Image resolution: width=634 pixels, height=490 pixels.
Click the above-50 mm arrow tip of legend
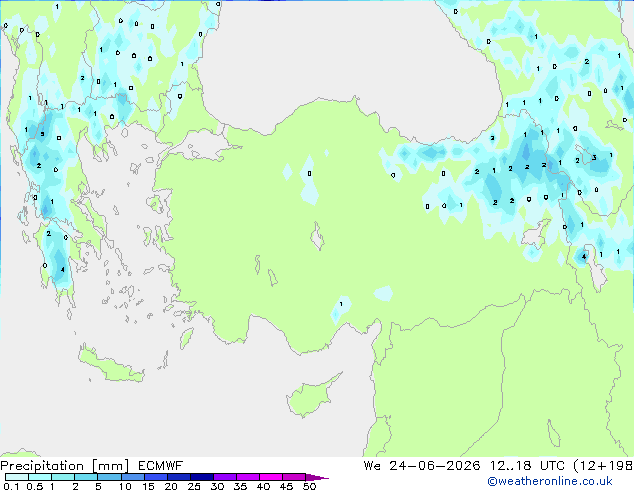[x=317, y=477]
